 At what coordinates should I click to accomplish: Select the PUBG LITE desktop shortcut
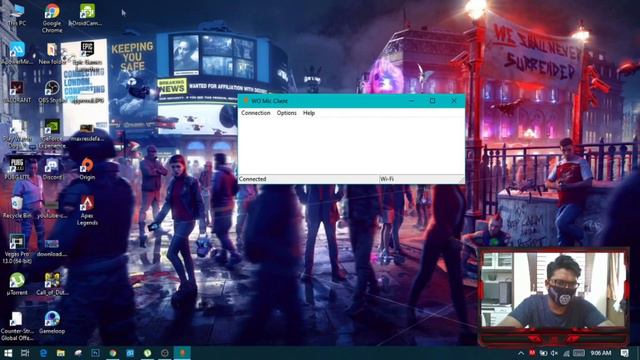click(17, 169)
